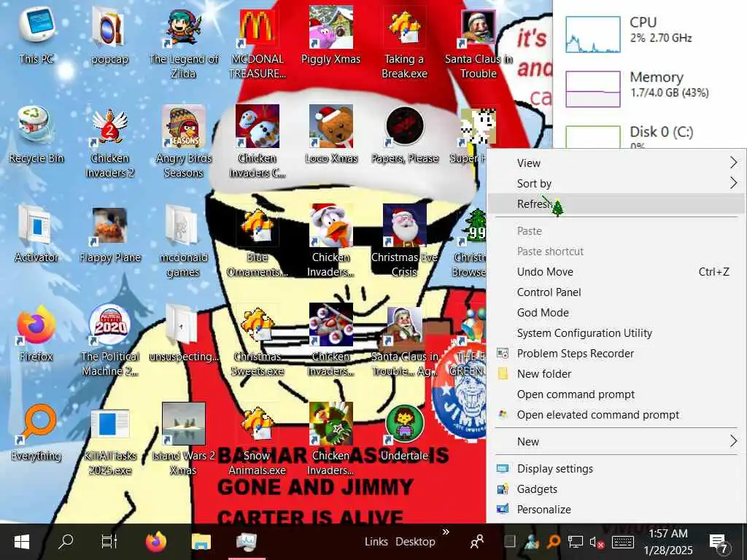This screenshot has width=747, height=560.
Task: Open the Desktop taskbar toolbar
Action: [x=415, y=542]
